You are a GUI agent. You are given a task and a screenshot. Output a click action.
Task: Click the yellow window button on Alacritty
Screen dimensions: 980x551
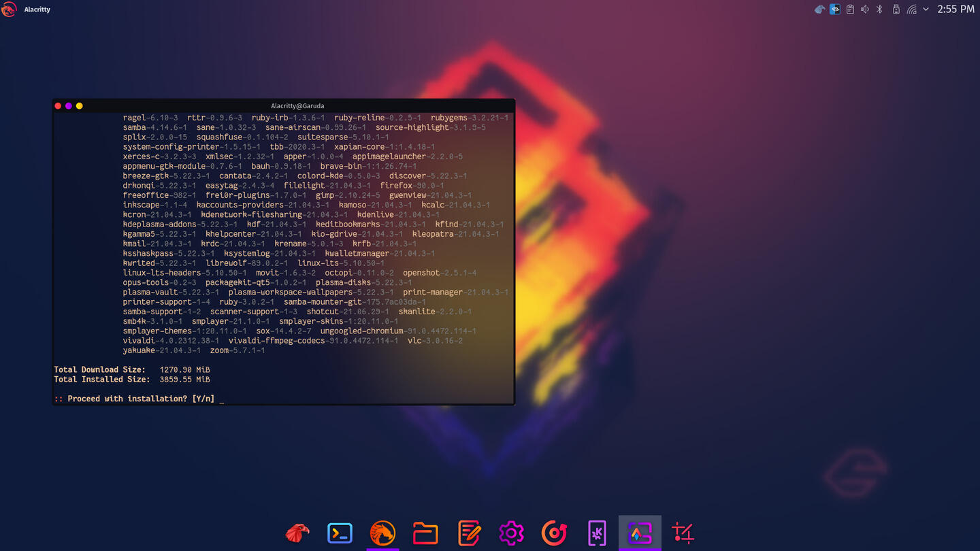point(80,106)
